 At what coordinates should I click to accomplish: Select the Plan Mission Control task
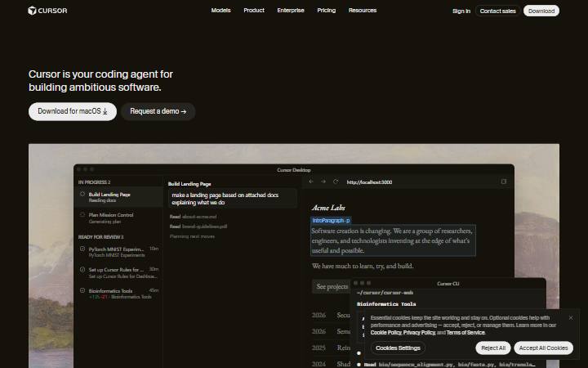[x=118, y=218]
